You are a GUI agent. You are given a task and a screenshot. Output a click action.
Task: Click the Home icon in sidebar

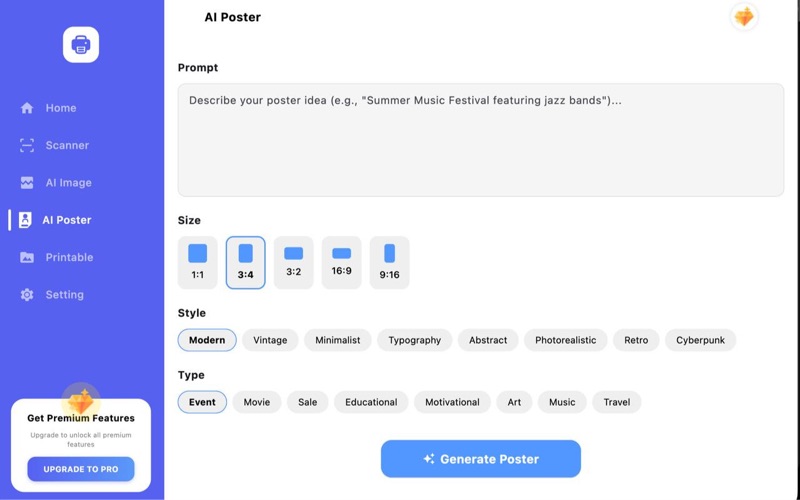tap(27, 108)
